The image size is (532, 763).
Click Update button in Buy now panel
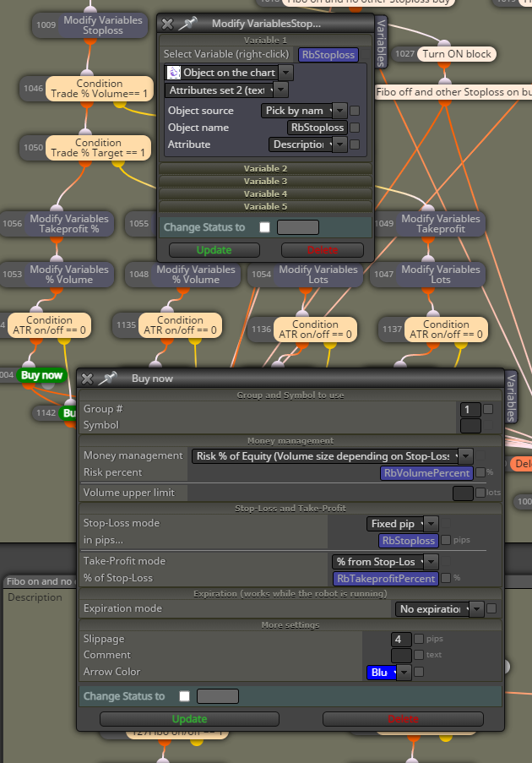coord(190,719)
